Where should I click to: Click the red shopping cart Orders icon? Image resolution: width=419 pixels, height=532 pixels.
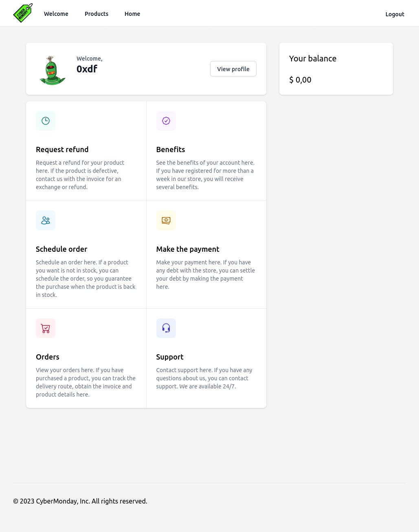(x=46, y=328)
